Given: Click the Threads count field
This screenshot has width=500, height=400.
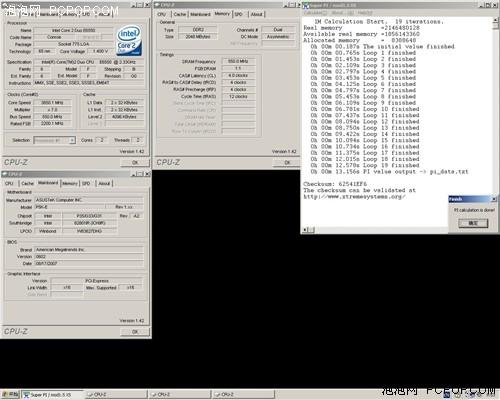Looking at the screenshot, I should click(137, 140).
